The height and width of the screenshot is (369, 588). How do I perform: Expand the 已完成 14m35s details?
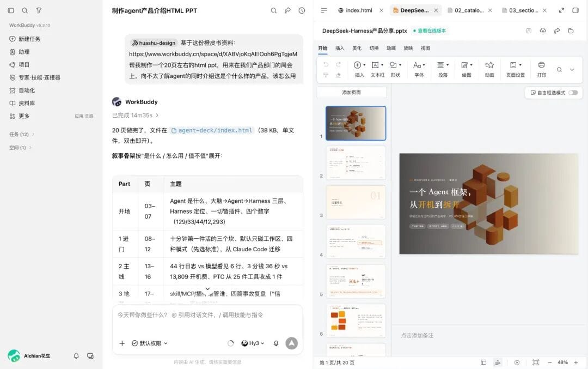coord(136,115)
